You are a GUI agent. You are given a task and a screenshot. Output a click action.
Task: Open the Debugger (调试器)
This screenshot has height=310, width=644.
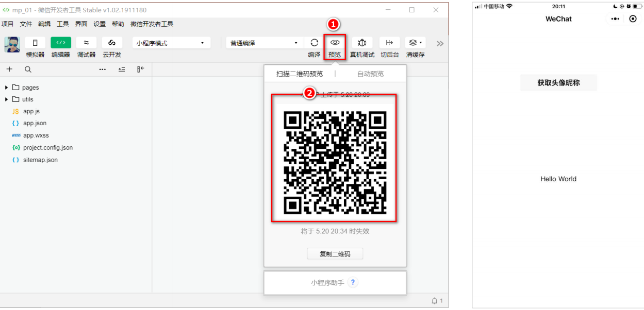point(86,43)
